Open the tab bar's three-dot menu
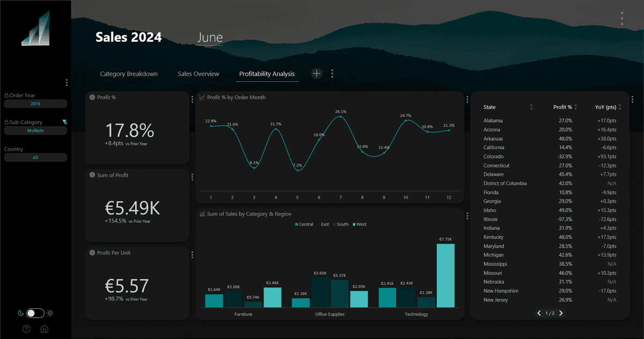The image size is (644, 339). pyautogui.click(x=332, y=74)
